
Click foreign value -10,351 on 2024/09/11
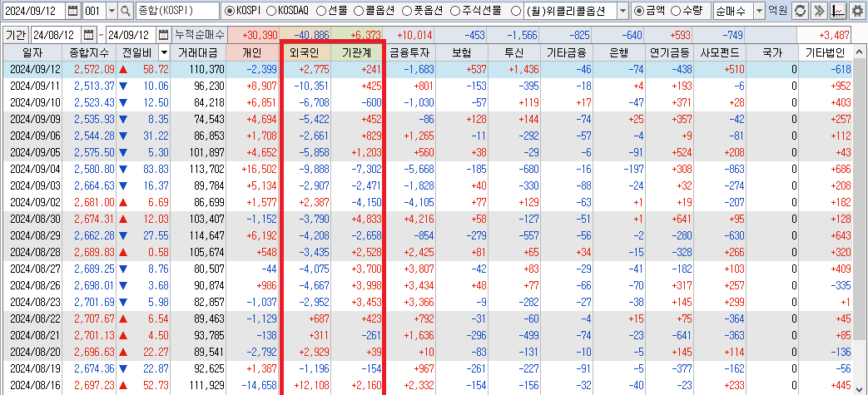(x=311, y=86)
